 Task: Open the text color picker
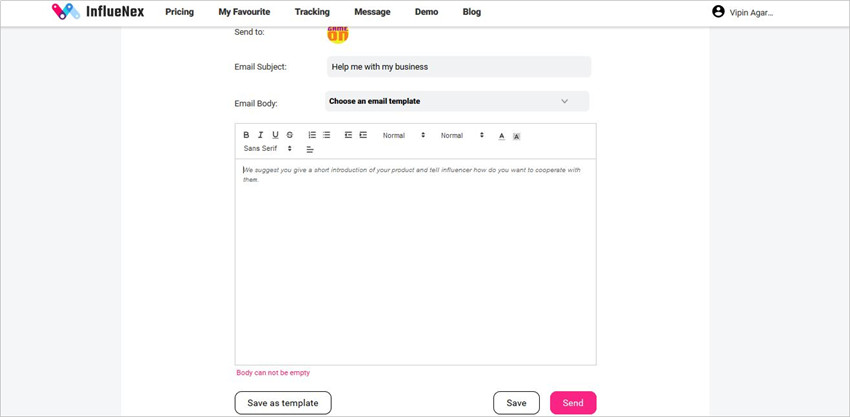pyautogui.click(x=501, y=136)
